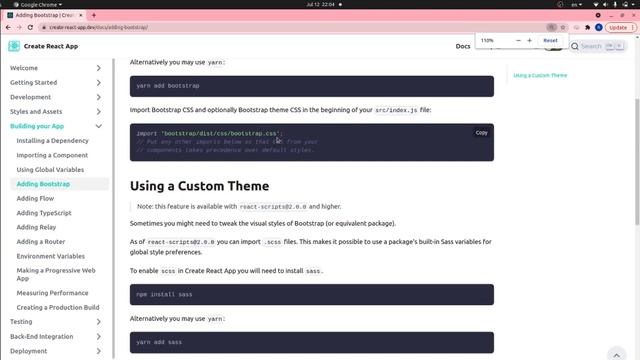This screenshot has height=360, width=640.
Task: Reload the page with the refresh icon
Action: point(30,27)
